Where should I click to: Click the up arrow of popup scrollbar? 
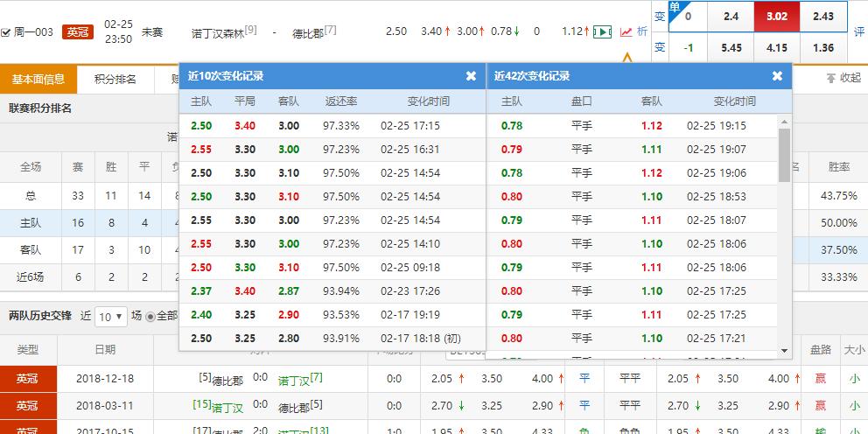click(x=784, y=122)
